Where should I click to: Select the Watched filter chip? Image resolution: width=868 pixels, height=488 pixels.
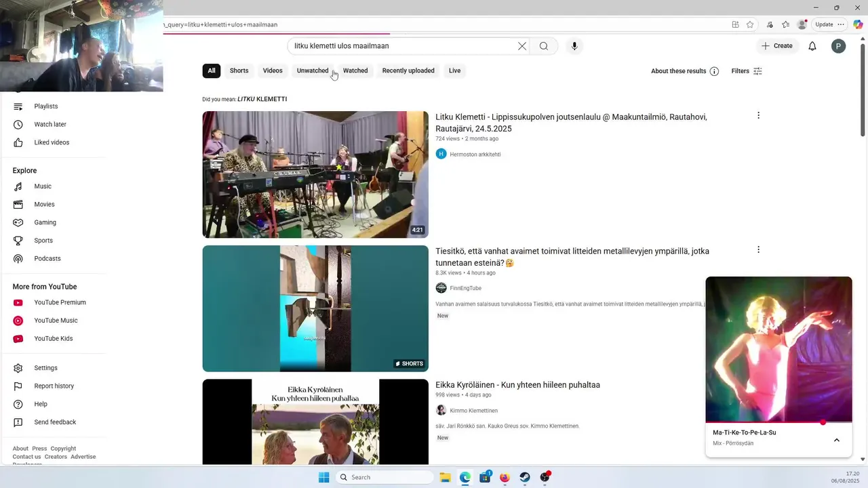[355, 70]
